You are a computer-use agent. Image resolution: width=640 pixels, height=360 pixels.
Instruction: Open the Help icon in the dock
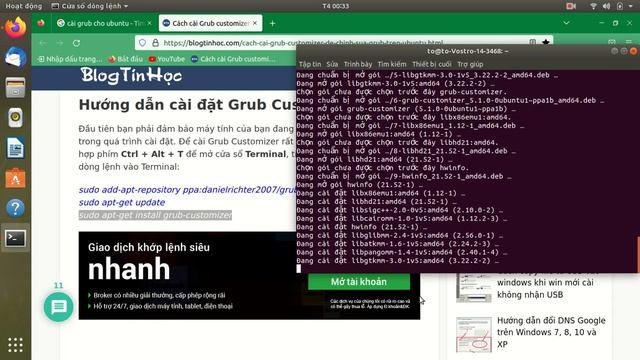click(x=16, y=208)
